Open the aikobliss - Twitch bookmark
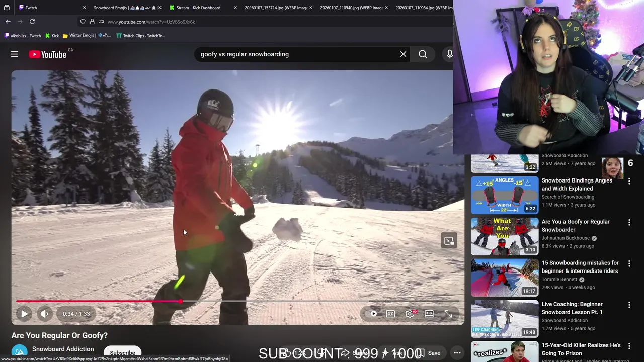Image resolution: width=644 pixels, height=362 pixels. (x=23, y=36)
